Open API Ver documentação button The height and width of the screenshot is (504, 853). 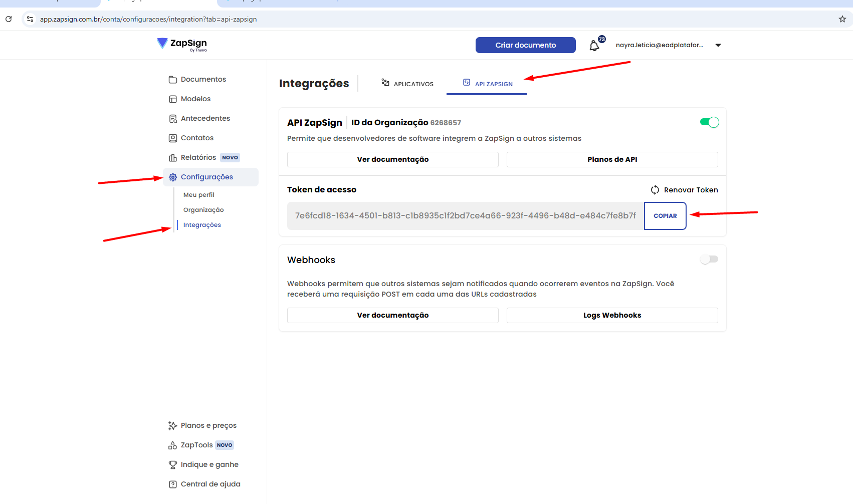point(393,159)
